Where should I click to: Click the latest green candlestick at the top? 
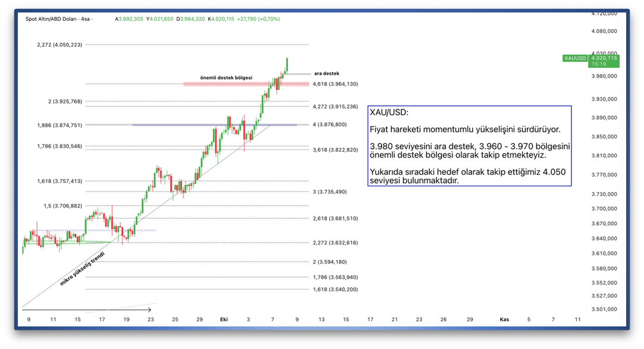click(287, 65)
